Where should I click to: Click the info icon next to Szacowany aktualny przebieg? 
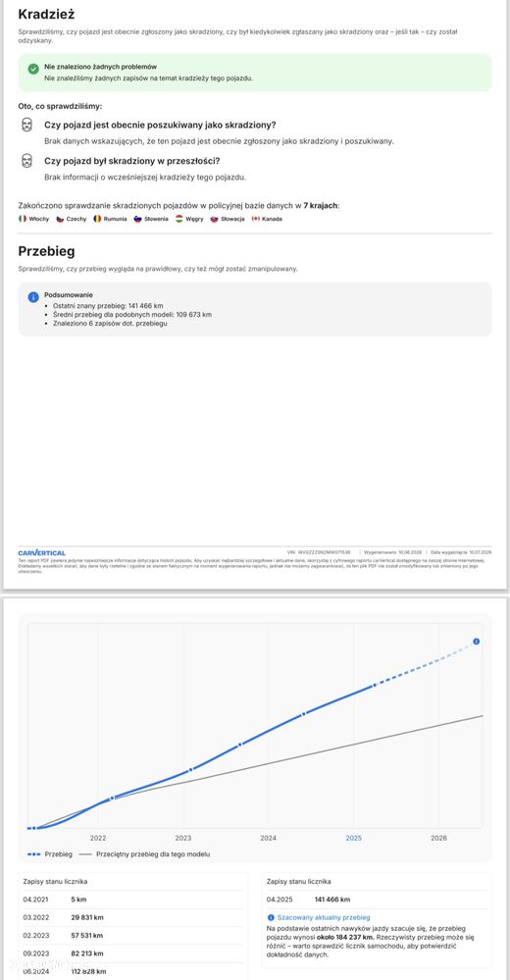[x=271, y=917]
